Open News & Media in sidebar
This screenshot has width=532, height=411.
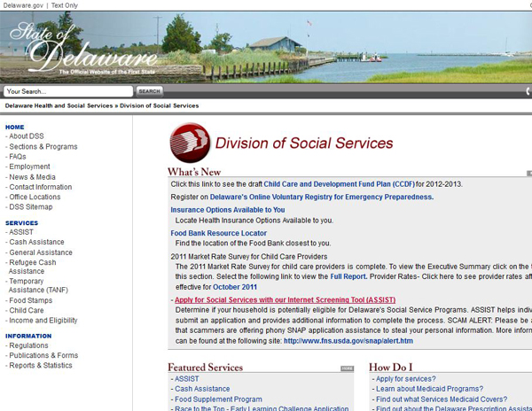(32, 177)
